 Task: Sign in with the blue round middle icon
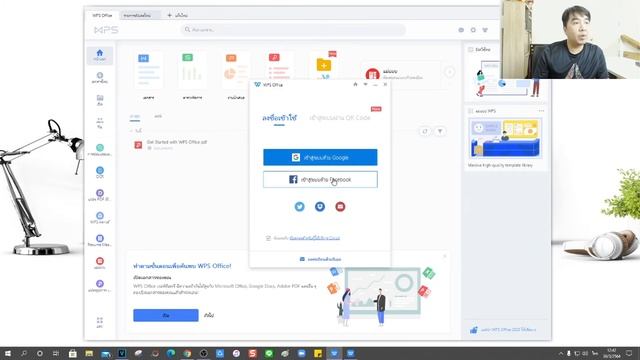(320, 207)
